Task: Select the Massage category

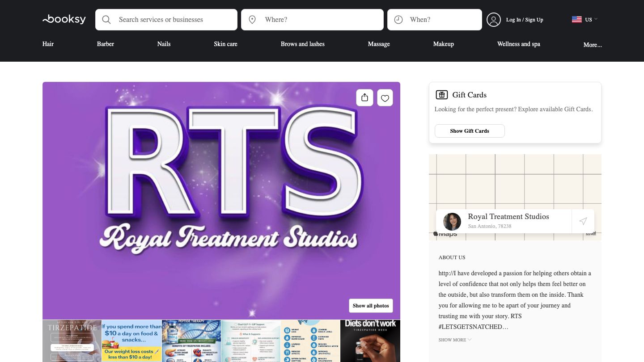Action: tap(379, 44)
